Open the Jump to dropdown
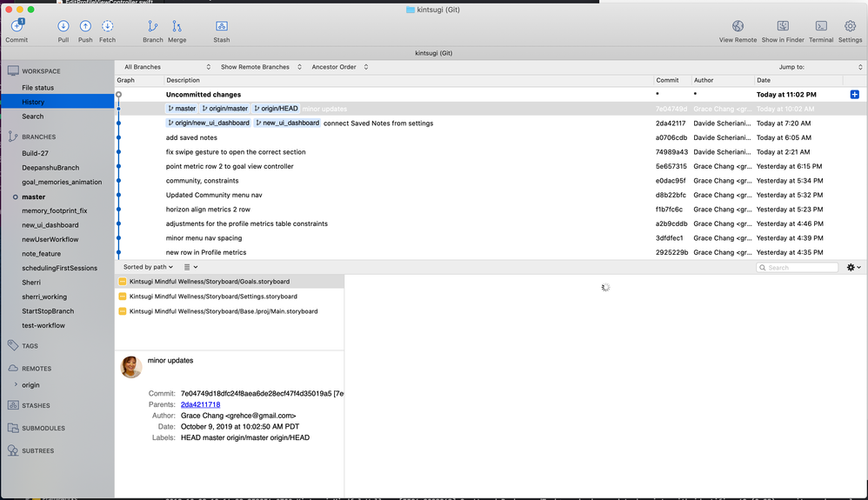 tap(820, 67)
